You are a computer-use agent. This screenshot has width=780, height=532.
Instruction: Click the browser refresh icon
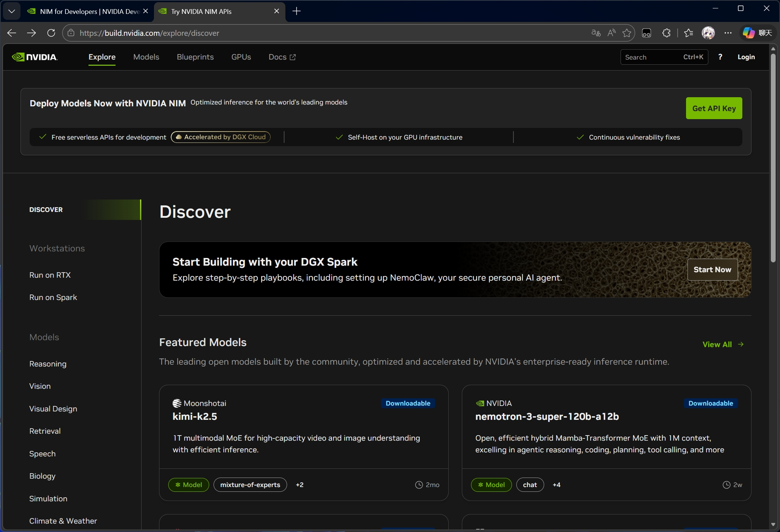(51, 33)
